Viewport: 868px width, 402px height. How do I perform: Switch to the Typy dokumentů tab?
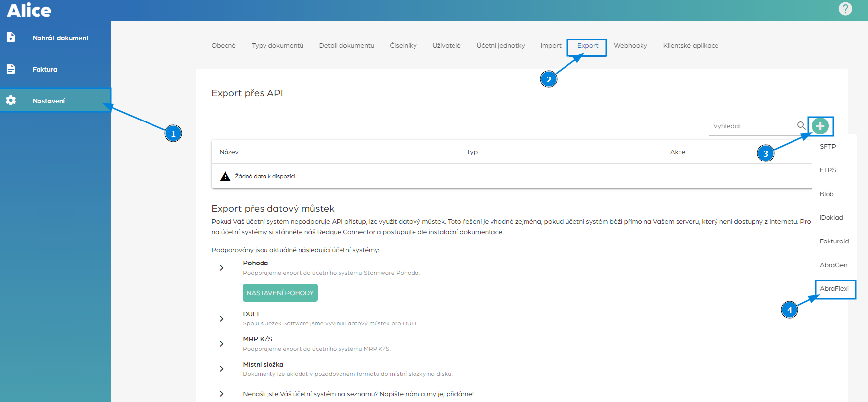click(277, 45)
